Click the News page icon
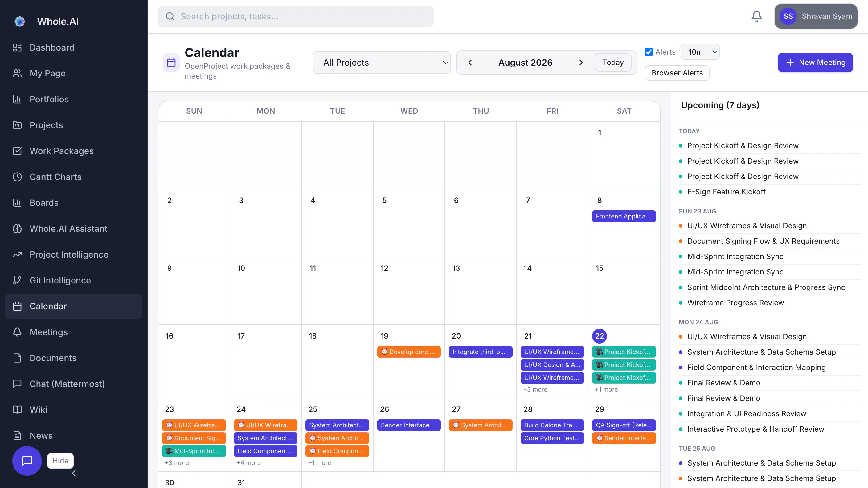 coord(17,436)
